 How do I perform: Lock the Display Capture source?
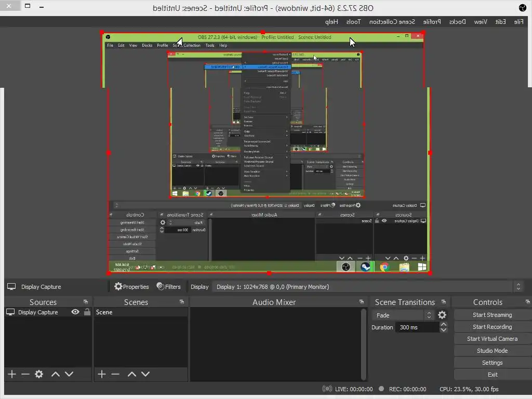click(x=87, y=312)
